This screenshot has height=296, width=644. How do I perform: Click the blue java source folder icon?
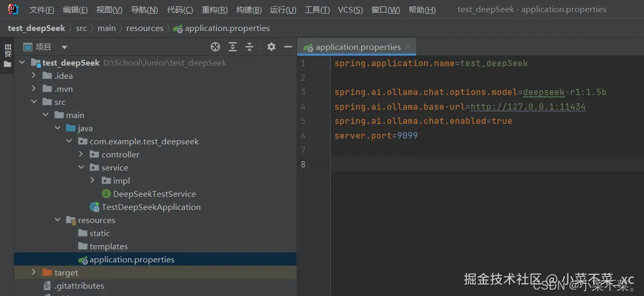point(71,129)
